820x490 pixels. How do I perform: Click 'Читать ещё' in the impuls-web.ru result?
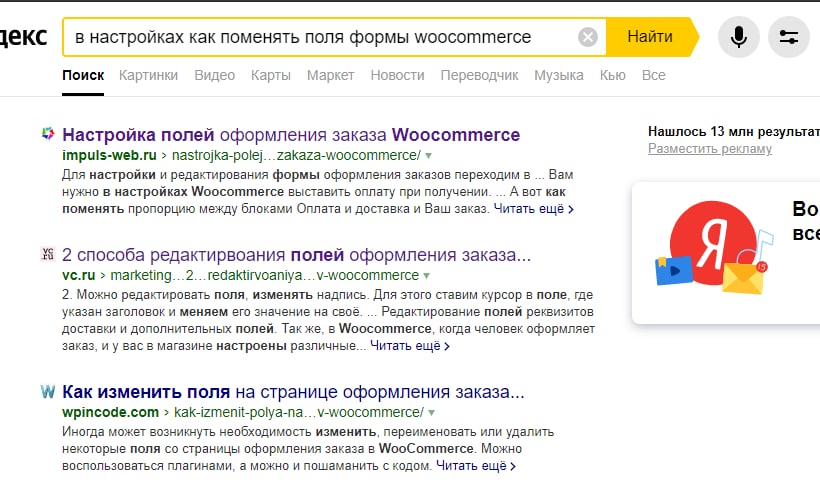coord(534,209)
